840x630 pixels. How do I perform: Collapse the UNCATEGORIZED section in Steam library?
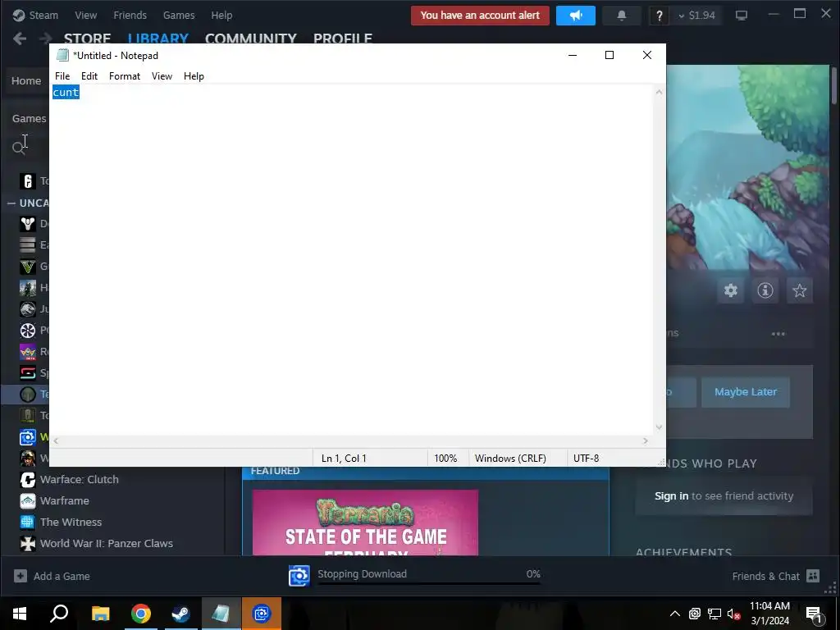point(11,203)
